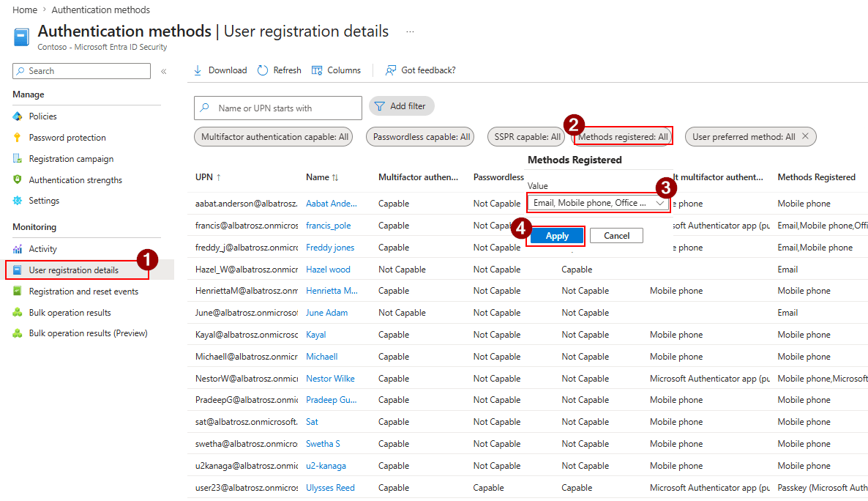
Task: Open the ellipsis more options menu
Action: (x=410, y=31)
